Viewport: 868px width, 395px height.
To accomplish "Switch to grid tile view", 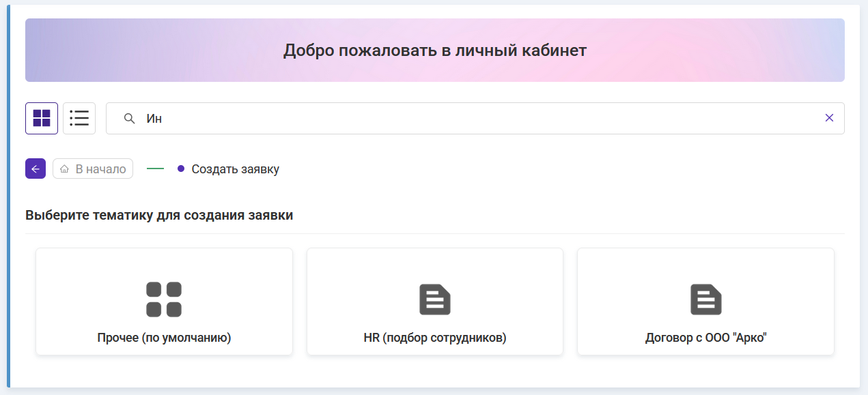I will point(42,118).
